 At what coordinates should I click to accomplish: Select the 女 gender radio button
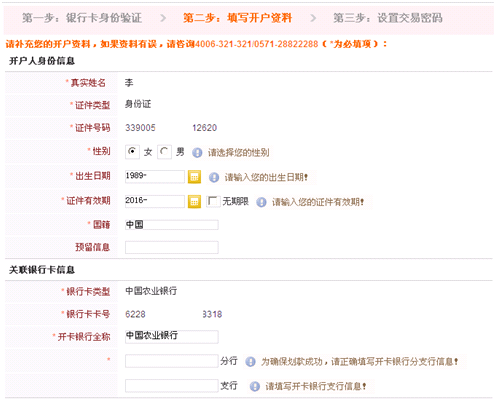tap(132, 152)
